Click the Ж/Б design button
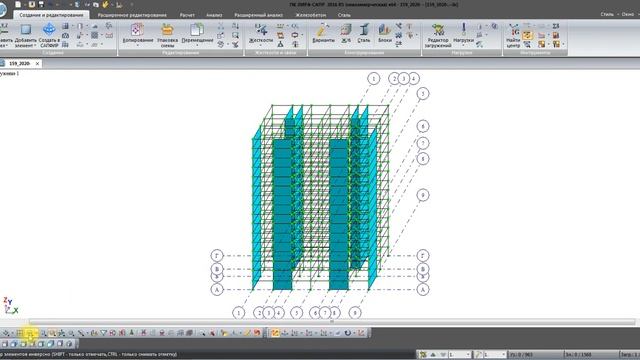The height and width of the screenshot is (360, 640). pos(346,33)
